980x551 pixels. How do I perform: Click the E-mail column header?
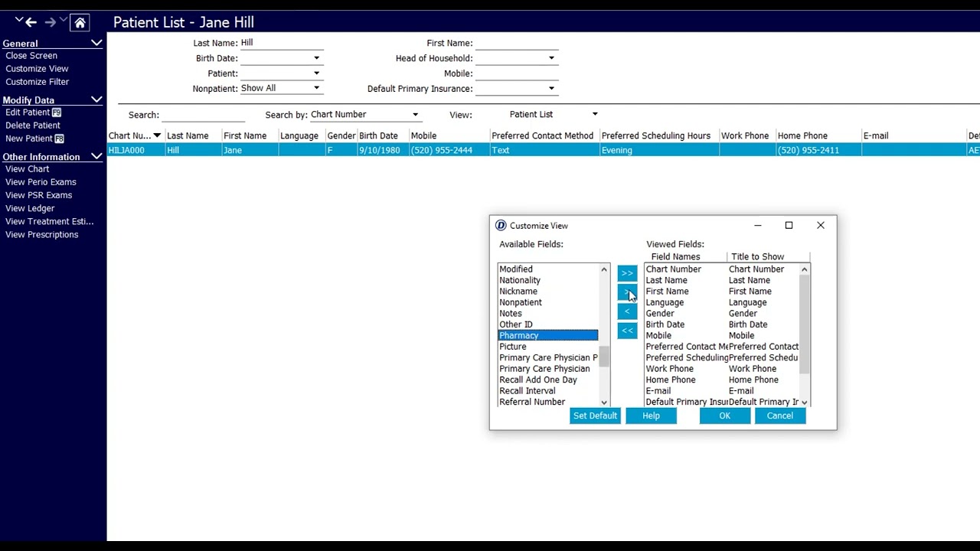coord(913,135)
